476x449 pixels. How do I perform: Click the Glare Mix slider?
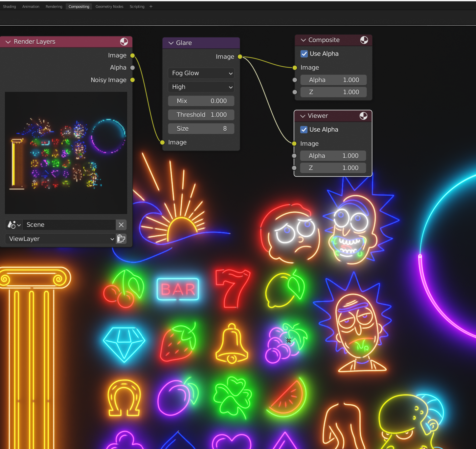pyautogui.click(x=201, y=101)
